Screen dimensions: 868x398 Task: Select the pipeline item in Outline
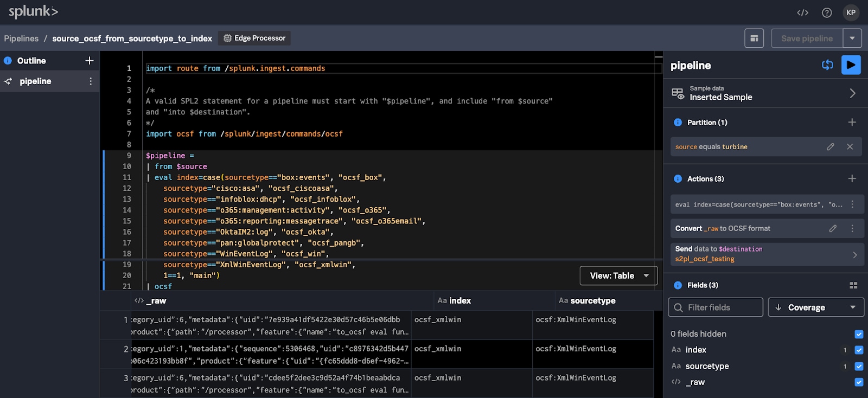36,81
